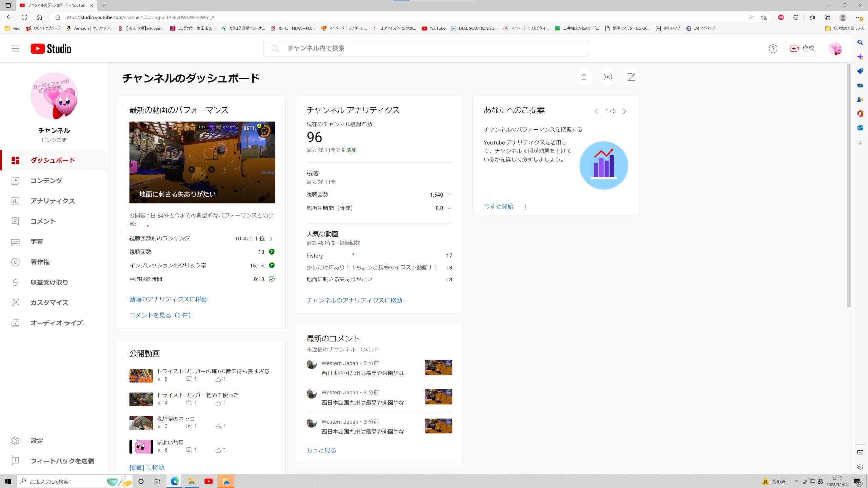Click add to favorites star icon
Image resolution: width=868 pixels, height=488 pixels.
tap(764, 17)
